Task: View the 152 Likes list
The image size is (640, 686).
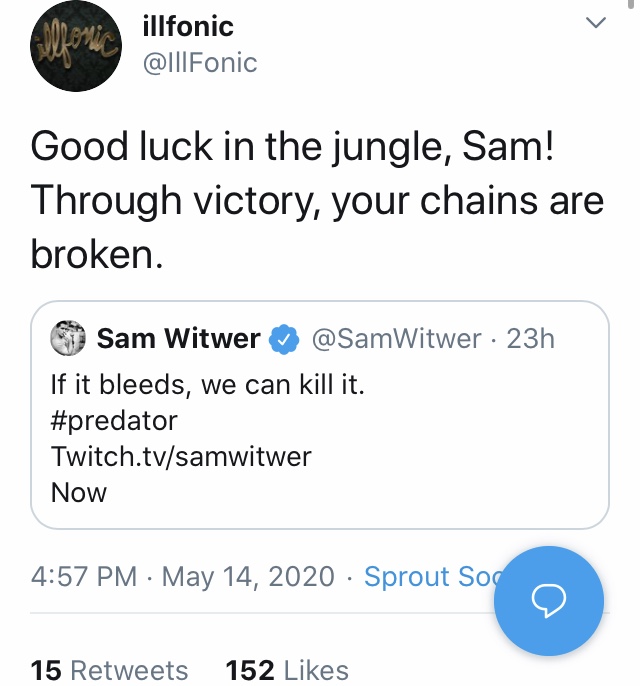Action: coord(287,669)
